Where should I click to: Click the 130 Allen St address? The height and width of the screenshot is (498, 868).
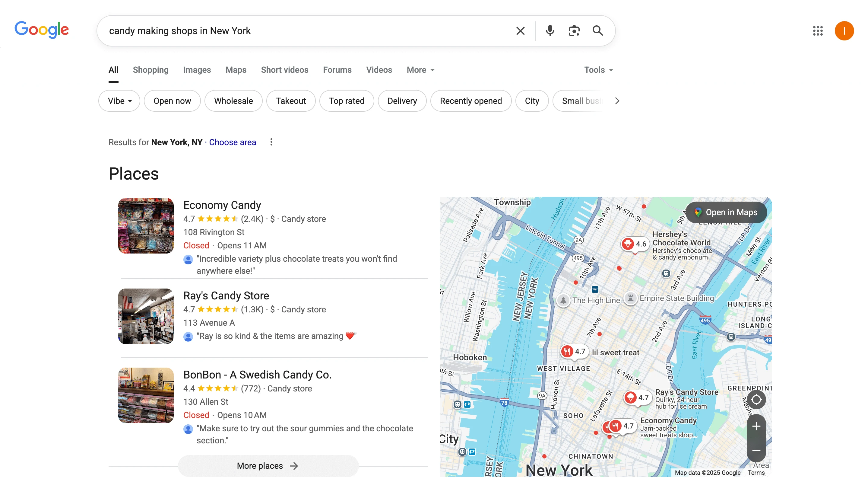(206, 402)
